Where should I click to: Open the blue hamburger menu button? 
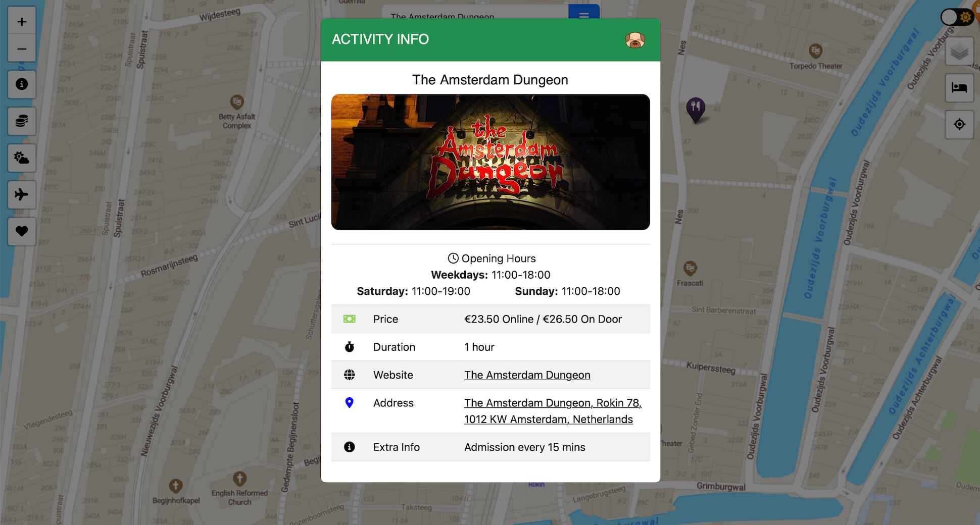click(583, 13)
